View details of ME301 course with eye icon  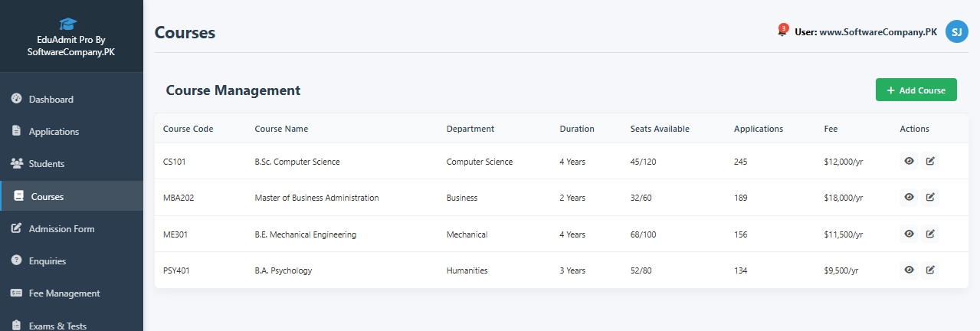pos(909,234)
